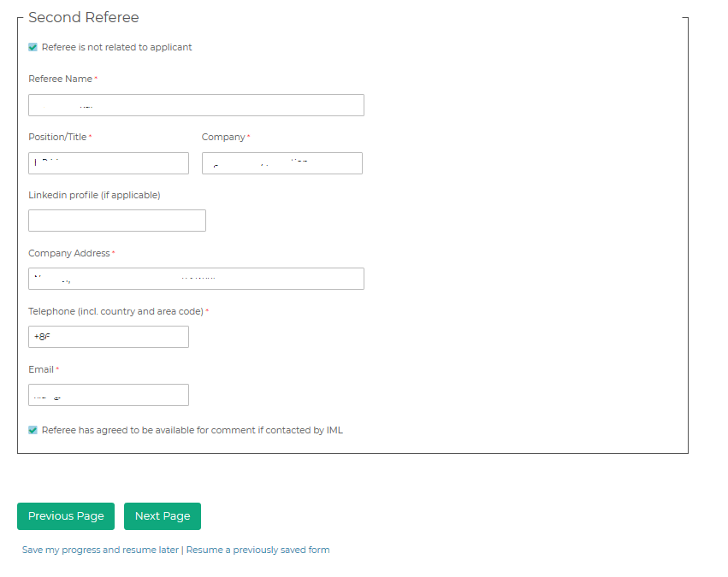Click into the Referee Name text box
The width and height of the screenshot is (728, 577).
click(196, 105)
